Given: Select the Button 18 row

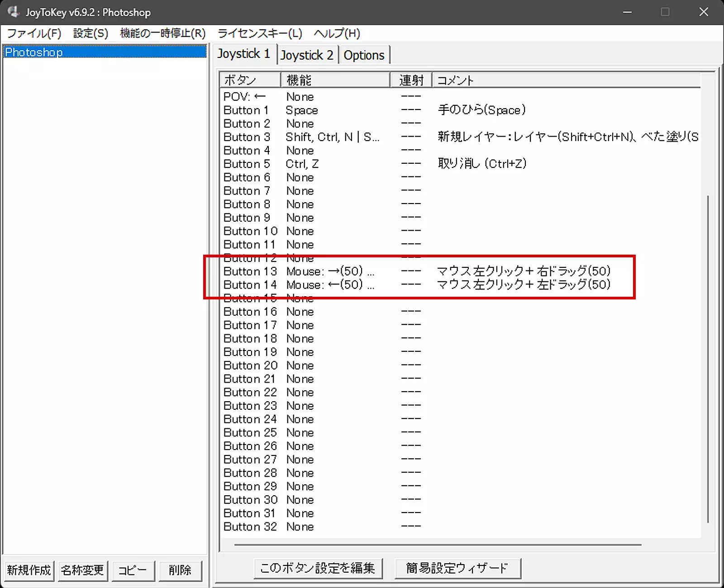Looking at the screenshot, I should pyautogui.click(x=460, y=339).
